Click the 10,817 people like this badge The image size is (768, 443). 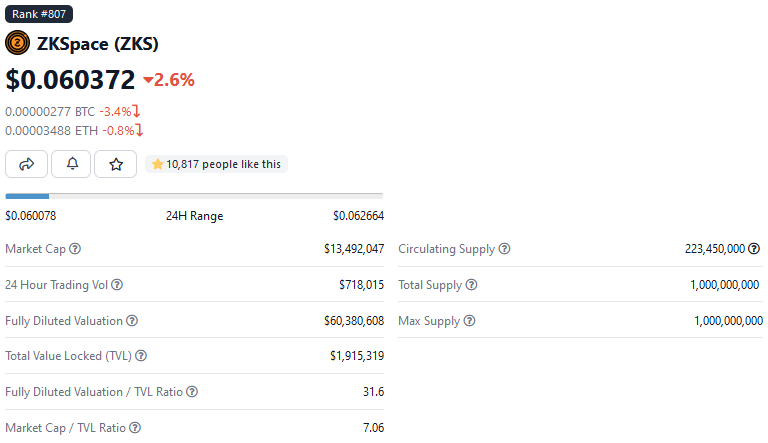point(216,164)
